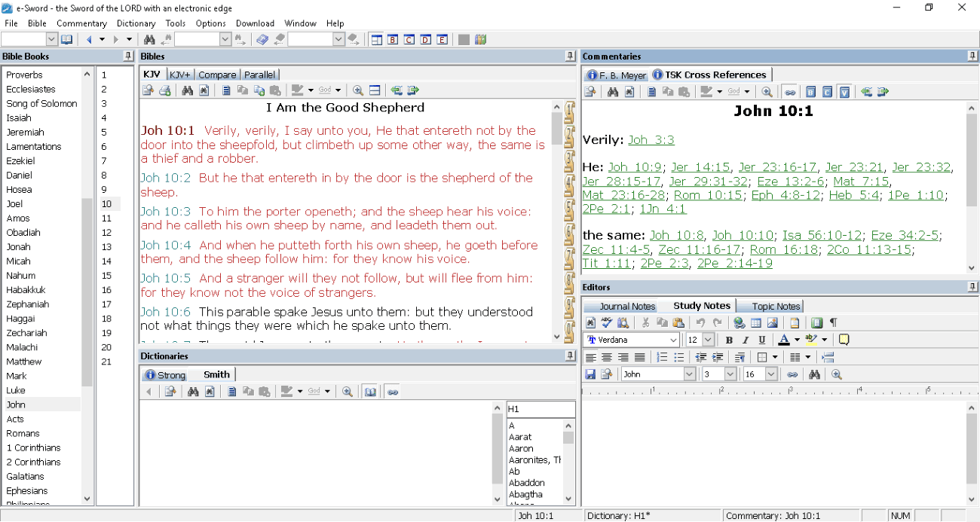Toggle link-sync chain icon in Commentaries toolbar
980x522 pixels.
tap(790, 92)
